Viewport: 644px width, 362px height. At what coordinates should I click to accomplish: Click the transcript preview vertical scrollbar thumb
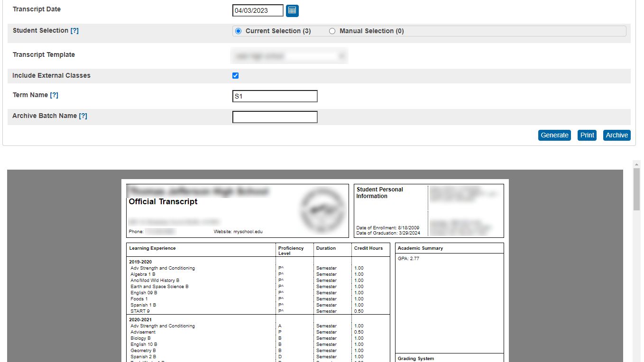coord(637,189)
